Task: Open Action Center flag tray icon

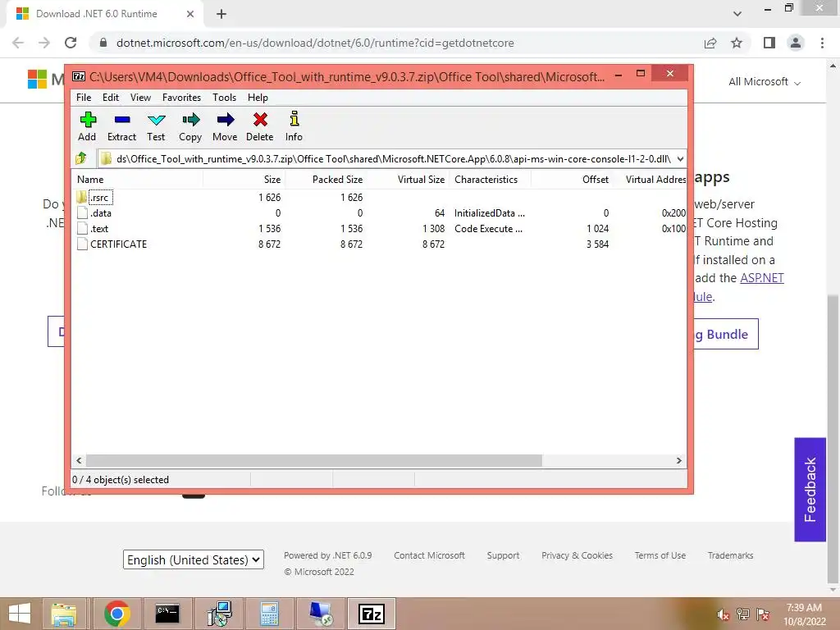Action: (763, 614)
